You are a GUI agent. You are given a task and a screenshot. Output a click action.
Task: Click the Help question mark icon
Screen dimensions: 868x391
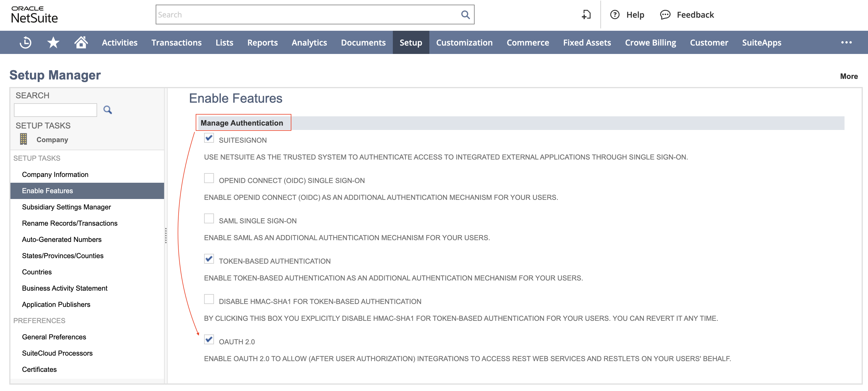click(615, 15)
